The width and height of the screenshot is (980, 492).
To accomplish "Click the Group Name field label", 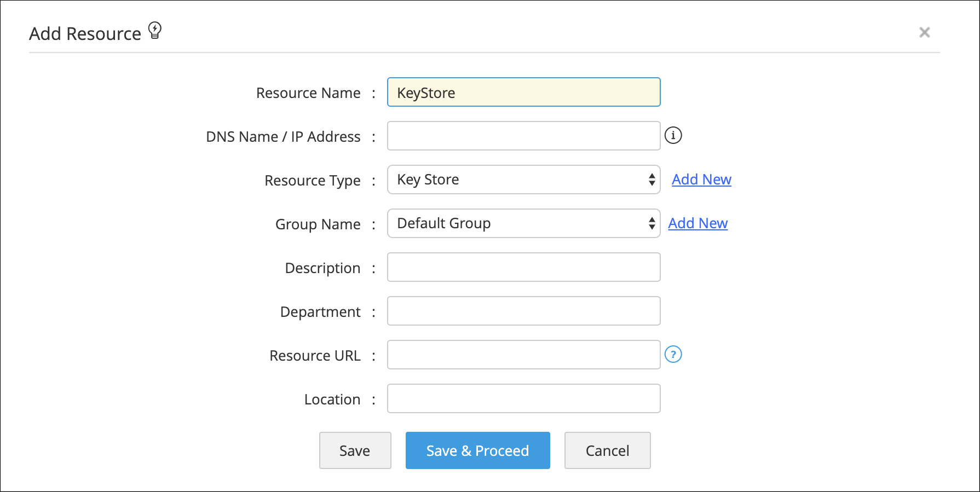I will (318, 224).
